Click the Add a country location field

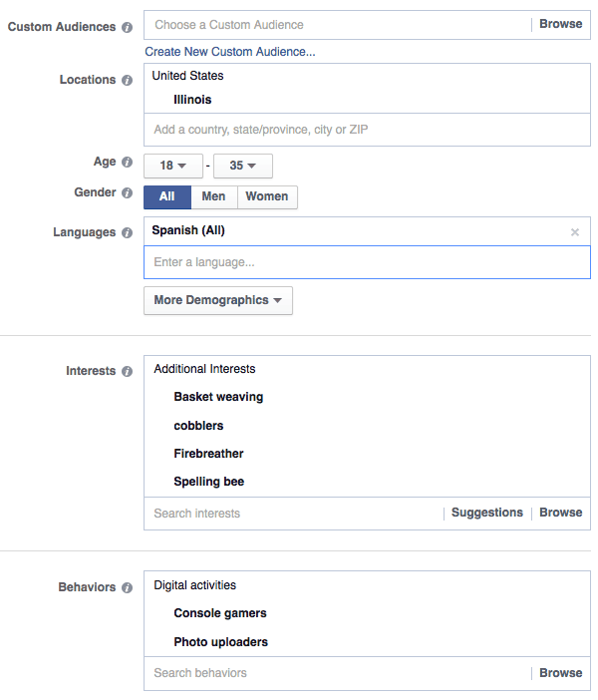(x=367, y=130)
